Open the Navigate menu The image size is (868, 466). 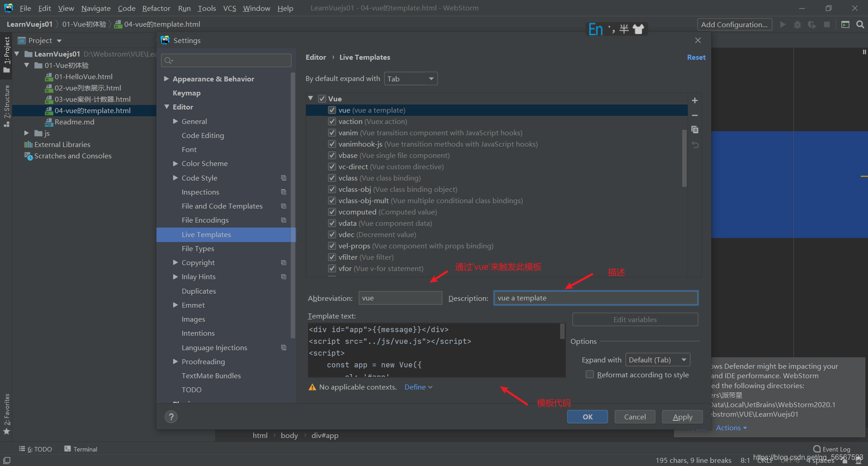(x=96, y=8)
